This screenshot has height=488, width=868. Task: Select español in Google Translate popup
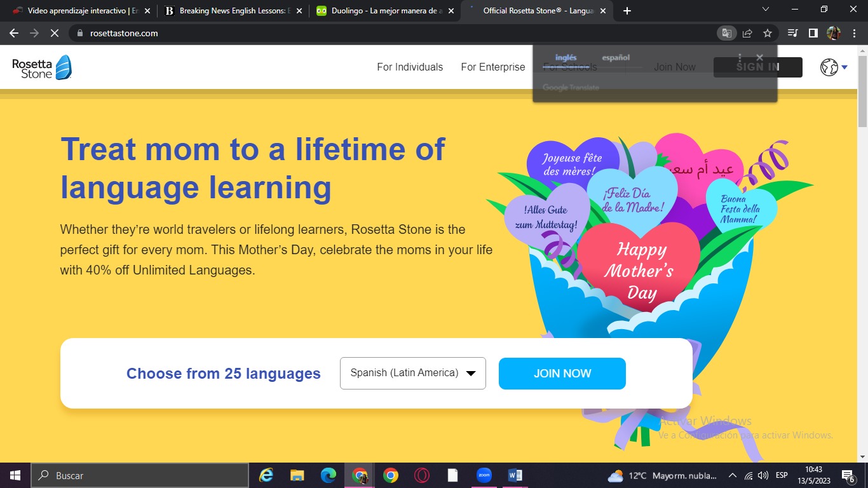[616, 57]
